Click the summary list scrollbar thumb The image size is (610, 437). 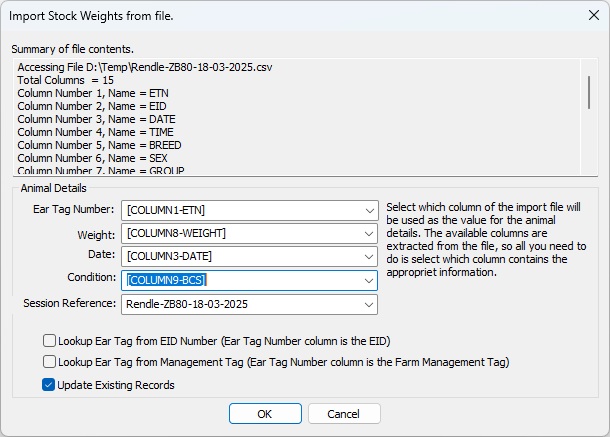point(589,93)
